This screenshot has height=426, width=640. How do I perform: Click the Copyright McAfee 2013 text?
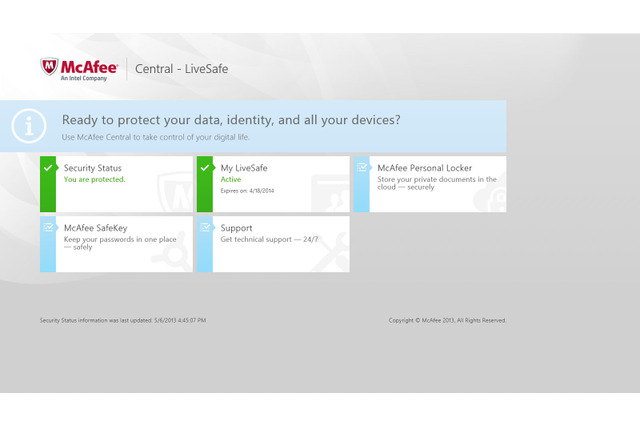(x=447, y=320)
